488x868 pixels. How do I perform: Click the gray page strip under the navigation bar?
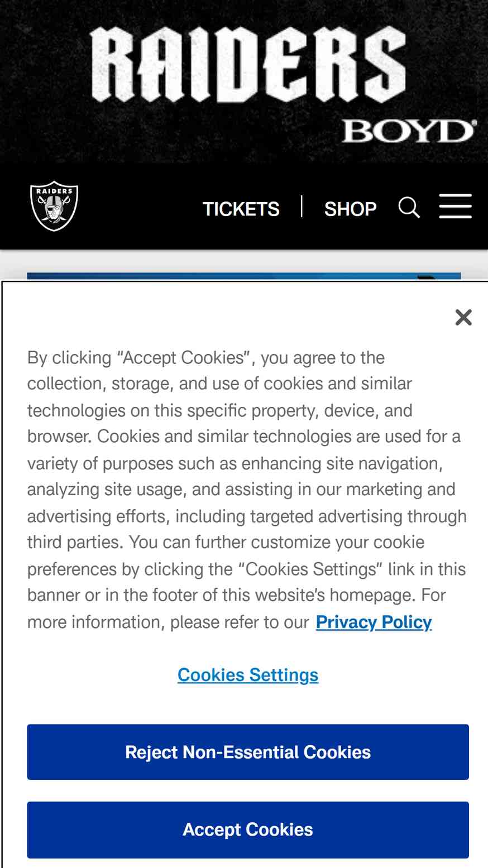[x=244, y=261]
